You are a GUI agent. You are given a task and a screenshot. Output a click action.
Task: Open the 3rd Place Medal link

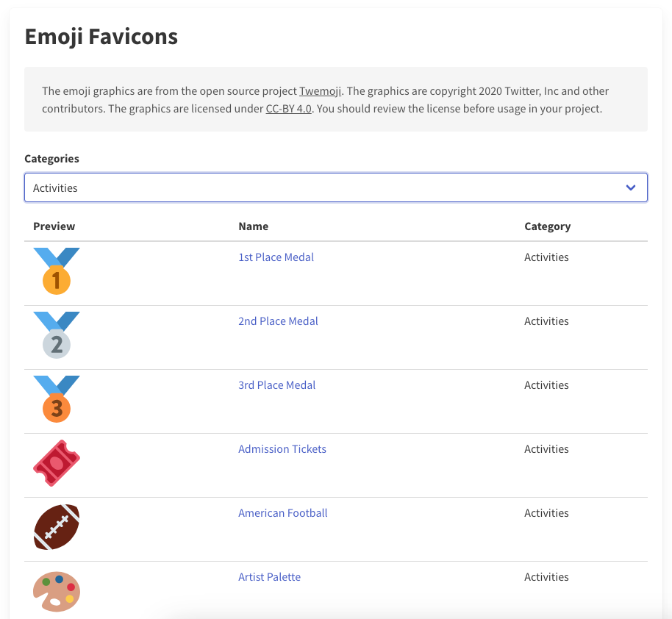coord(276,385)
